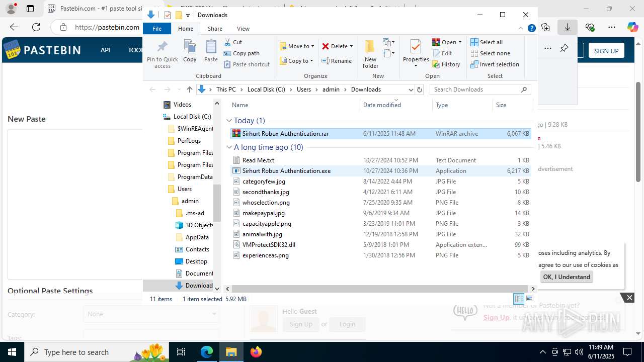This screenshot has height=362, width=644.
Task: Open Pastebin Category dropdown
Action: [x=151, y=314]
